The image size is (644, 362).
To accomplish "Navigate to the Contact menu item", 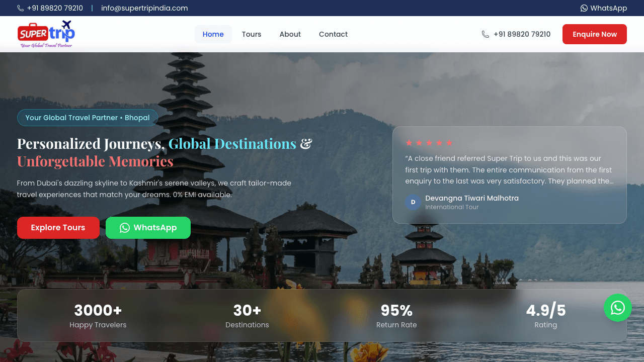I will [x=334, y=34].
